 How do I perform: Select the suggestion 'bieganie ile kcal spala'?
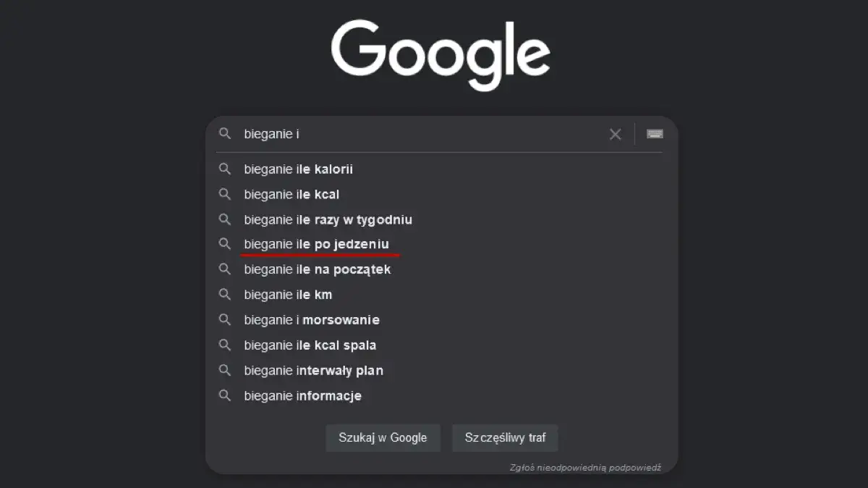pyautogui.click(x=310, y=345)
